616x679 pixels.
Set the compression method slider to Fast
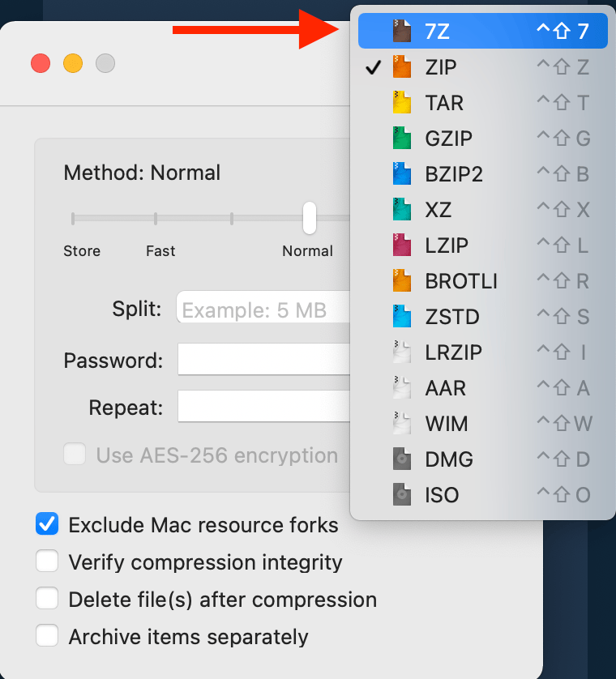pos(156,218)
